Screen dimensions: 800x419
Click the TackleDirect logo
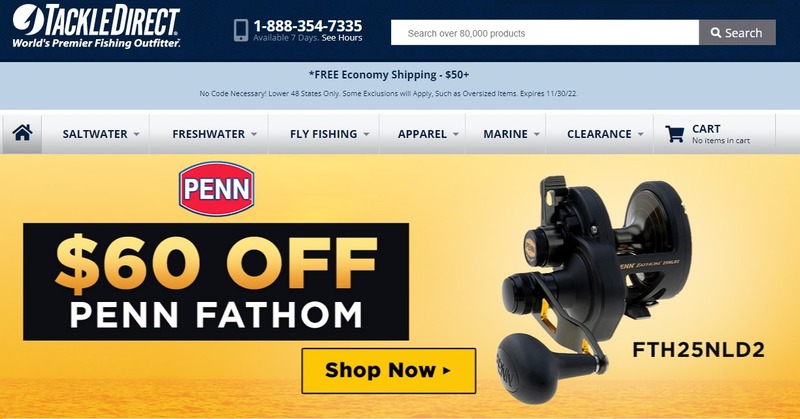[96, 27]
